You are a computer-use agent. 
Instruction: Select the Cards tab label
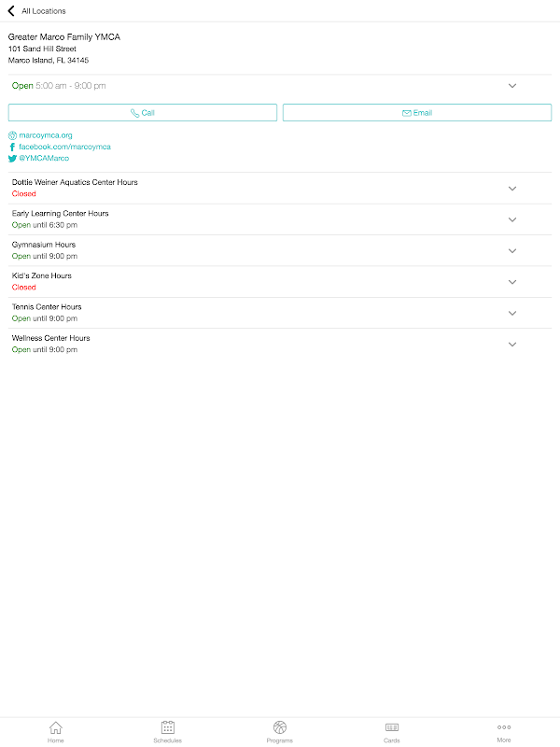(392, 740)
